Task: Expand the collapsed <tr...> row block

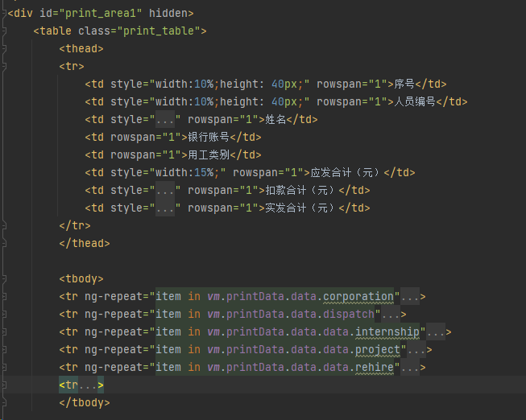Action: tap(88, 385)
